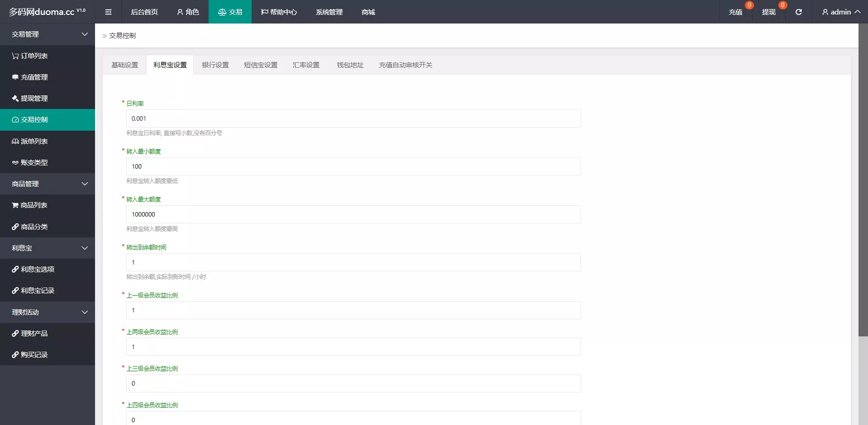Click the 日利率 input field
This screenshot has width=868, height=425.
353,118
